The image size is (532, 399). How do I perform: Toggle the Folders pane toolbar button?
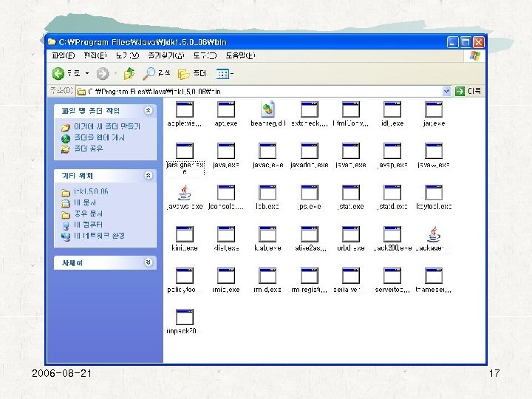[192, 73]
